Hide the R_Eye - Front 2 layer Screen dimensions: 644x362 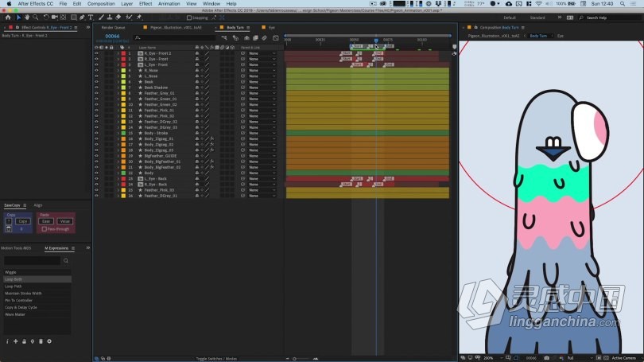coord(96,53)
